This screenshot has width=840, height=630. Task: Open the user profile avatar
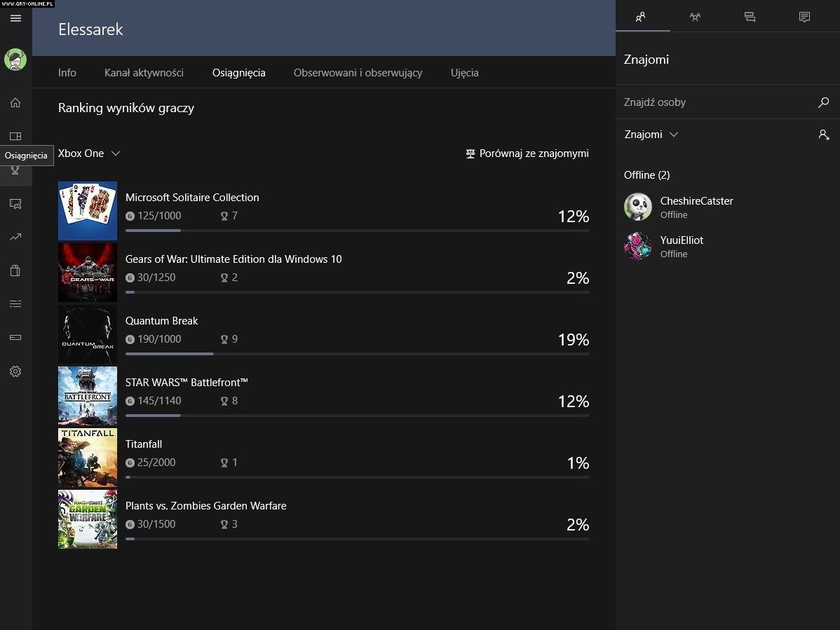click(15, 60)
